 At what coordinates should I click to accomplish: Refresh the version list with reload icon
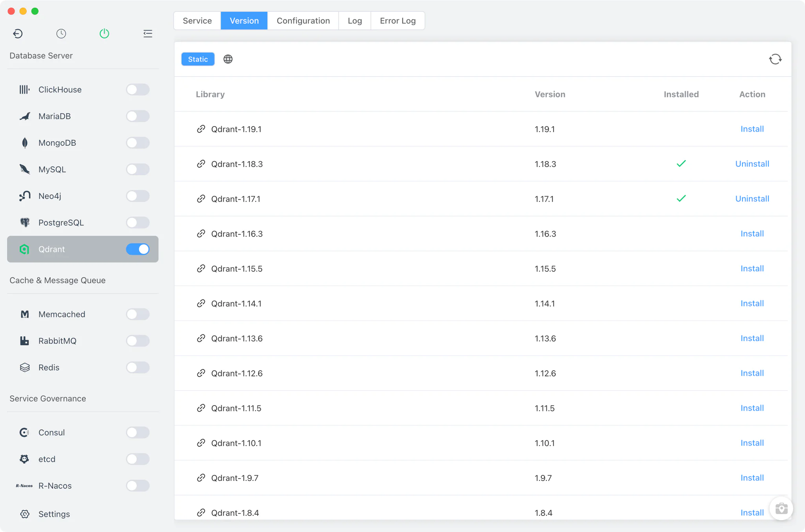[x=775, y=59]
